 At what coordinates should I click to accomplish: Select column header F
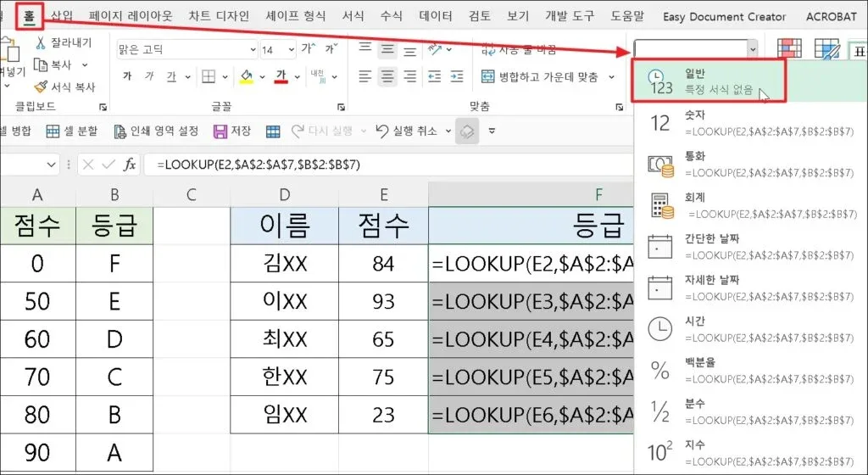598,194
